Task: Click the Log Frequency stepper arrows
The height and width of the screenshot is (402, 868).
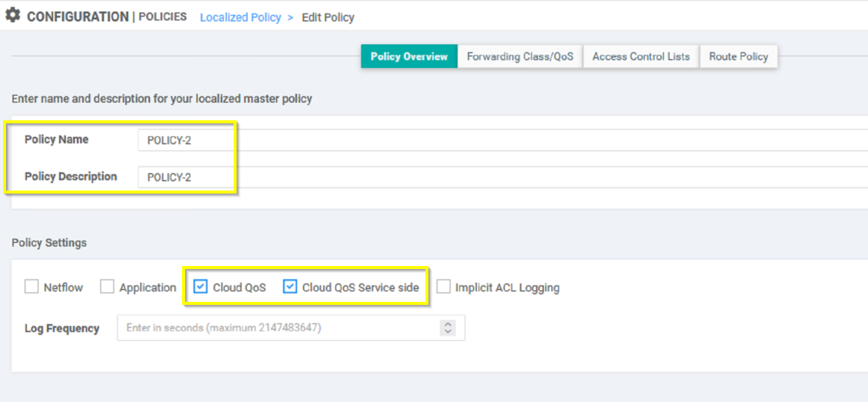Action: pos(447,328)
